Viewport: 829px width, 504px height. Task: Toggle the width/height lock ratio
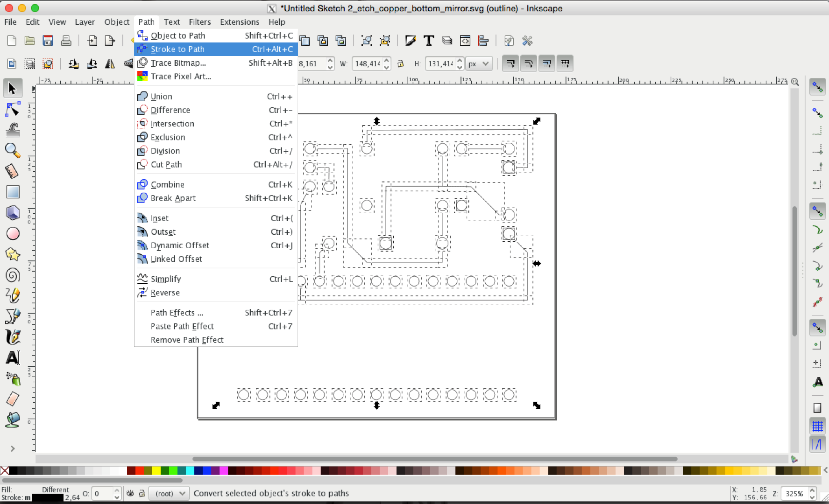click(401, 63)
